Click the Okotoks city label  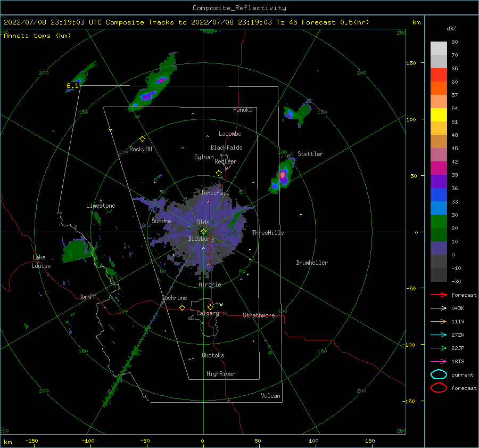point(213,355)
